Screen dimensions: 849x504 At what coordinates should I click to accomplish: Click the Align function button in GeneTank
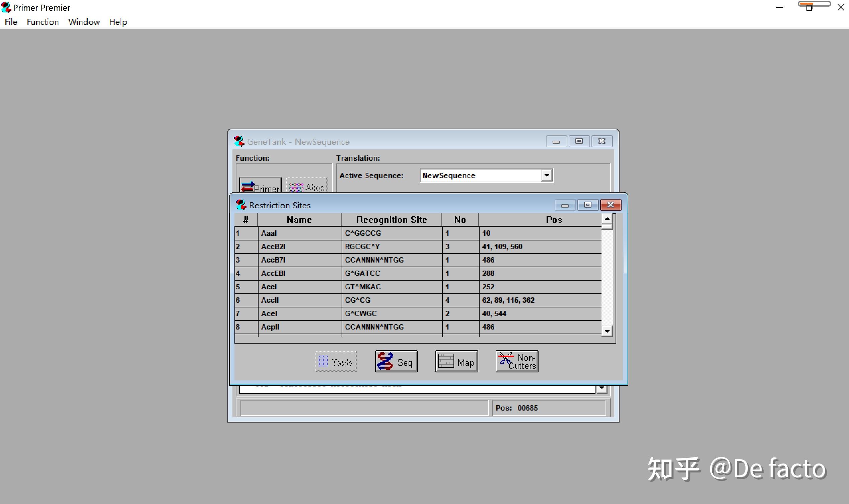[307, 185]
